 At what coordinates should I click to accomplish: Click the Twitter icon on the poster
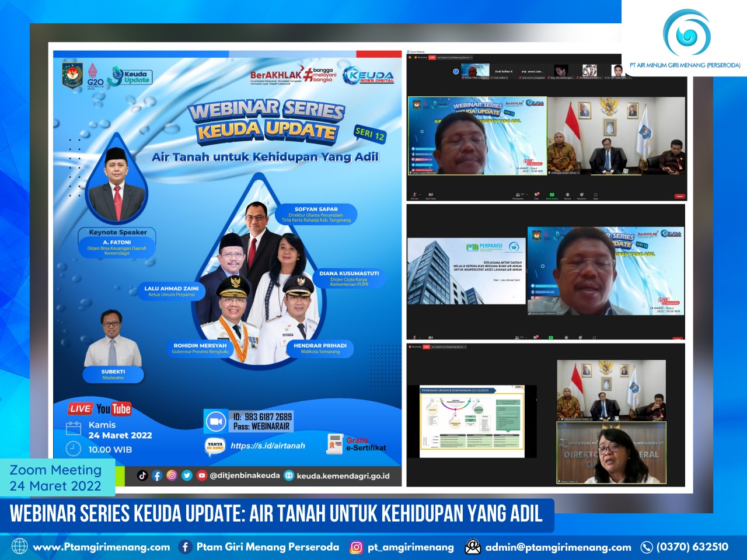[x=186, y=475]
